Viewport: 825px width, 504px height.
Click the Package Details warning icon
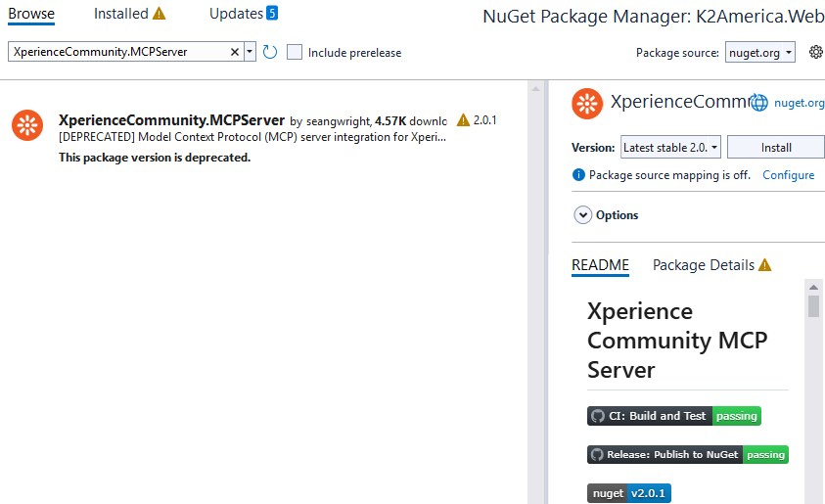(764, 265)
